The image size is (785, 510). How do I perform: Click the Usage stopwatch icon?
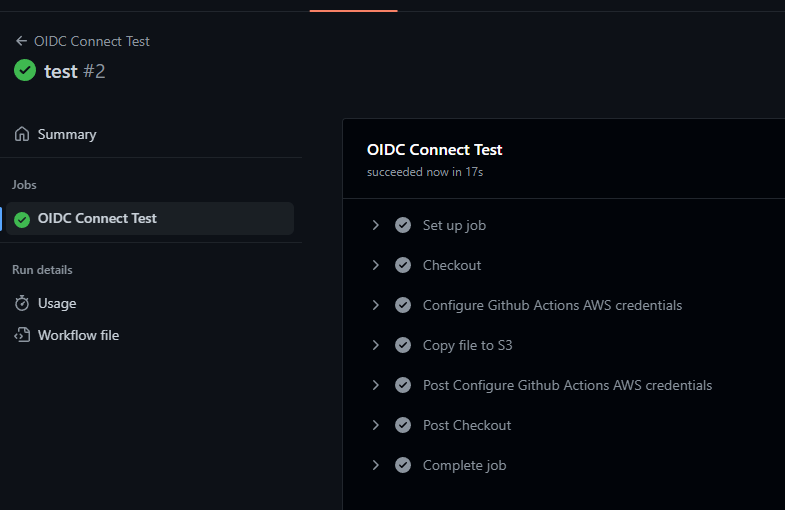[x=22, y=303]
